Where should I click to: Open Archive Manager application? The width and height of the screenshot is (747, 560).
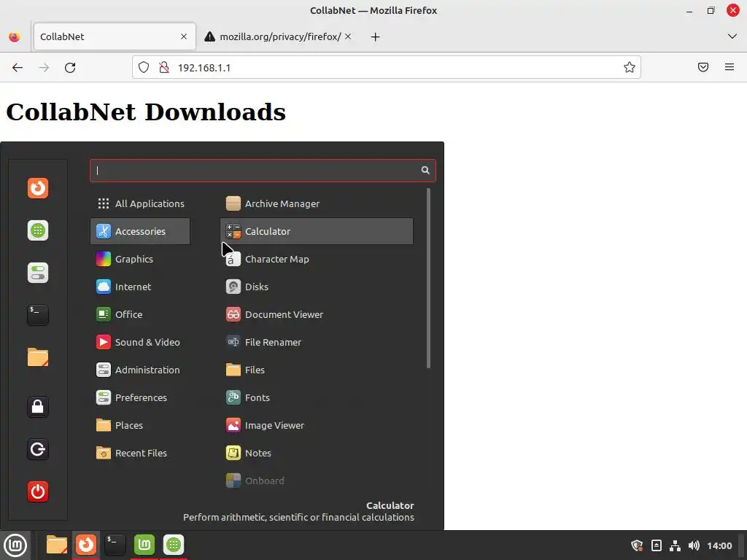coord(317,203)
